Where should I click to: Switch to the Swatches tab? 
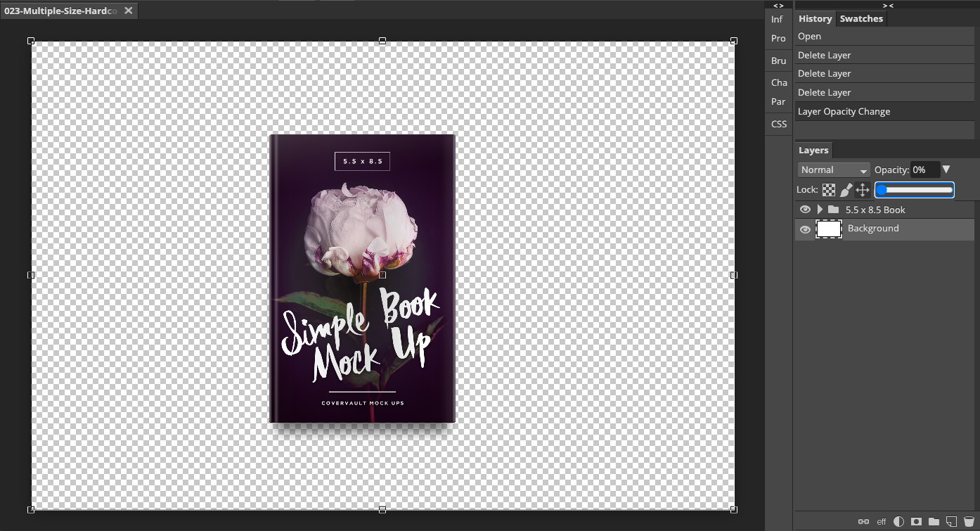pyautogui.click(x=860, y=19)
